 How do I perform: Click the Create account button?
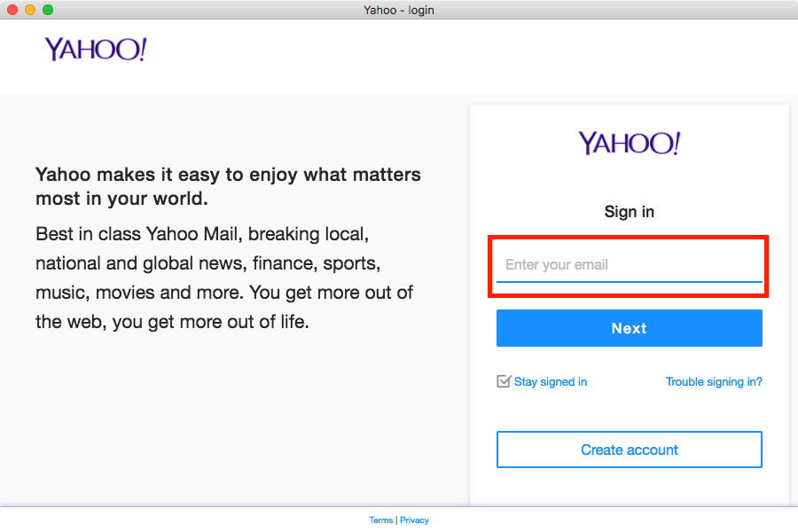629,450
